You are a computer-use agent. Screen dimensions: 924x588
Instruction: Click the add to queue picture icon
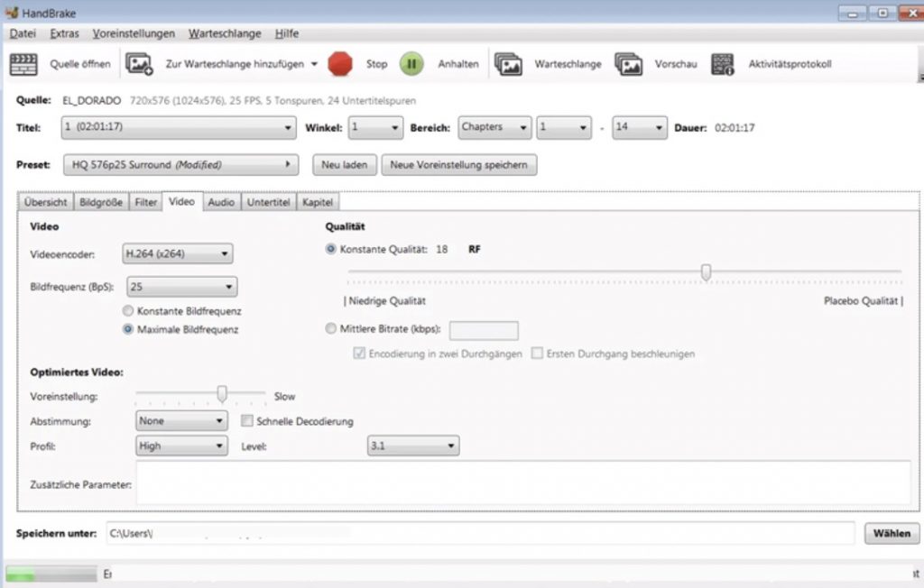pos(139,64)
